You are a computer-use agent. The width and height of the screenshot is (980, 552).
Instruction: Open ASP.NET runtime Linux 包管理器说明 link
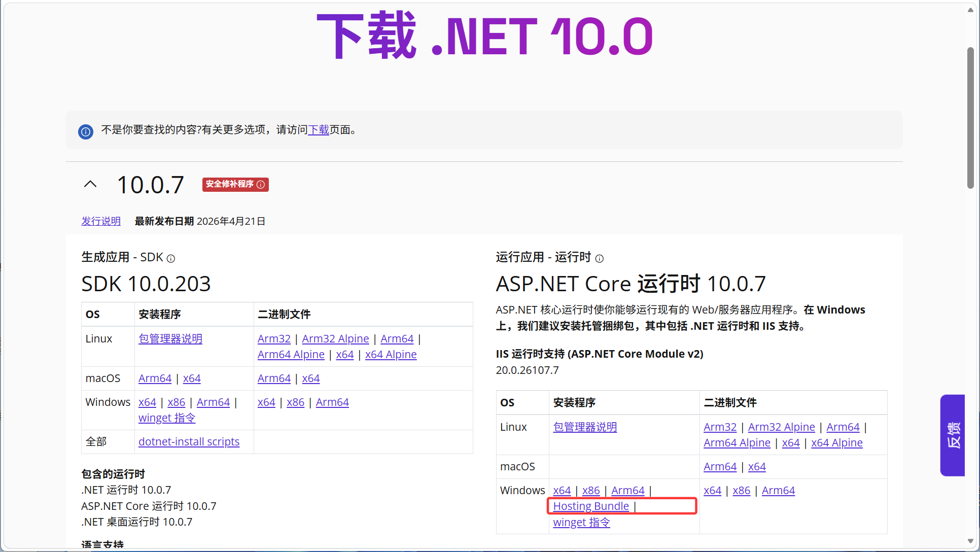point(585,427)
